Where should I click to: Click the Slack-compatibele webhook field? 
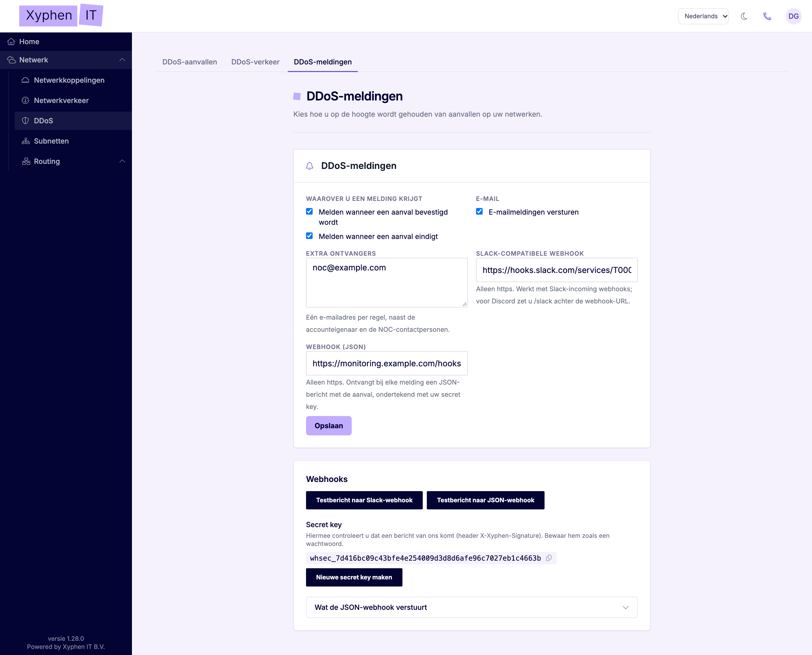coord(556,270)
